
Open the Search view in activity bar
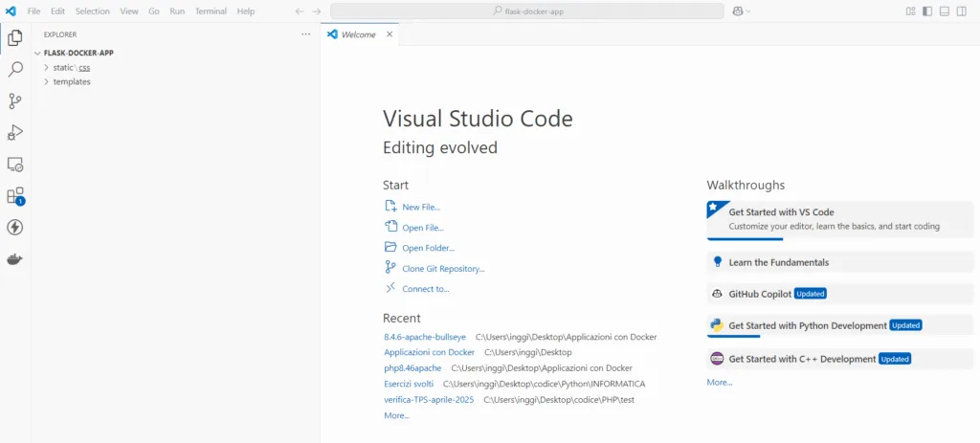[x=15, y=69]
